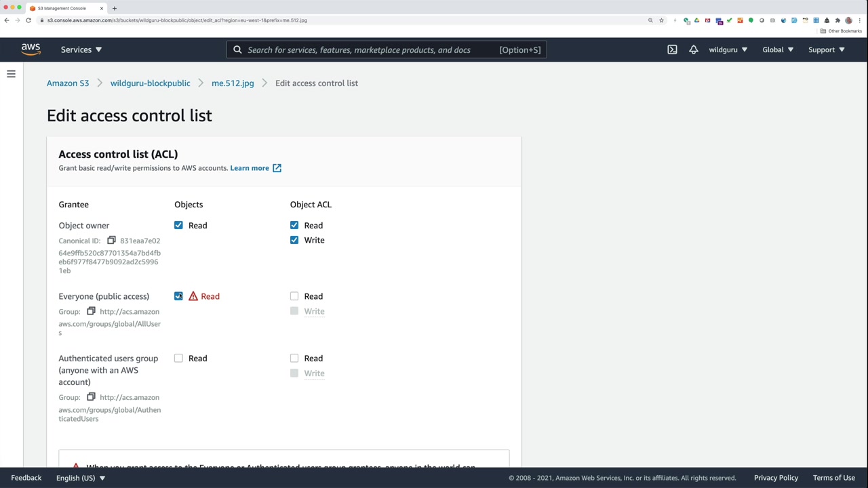The width and height of the screenshot is (868, 488).
Task: Click the public access warning triangle
Action: (193, 296)
